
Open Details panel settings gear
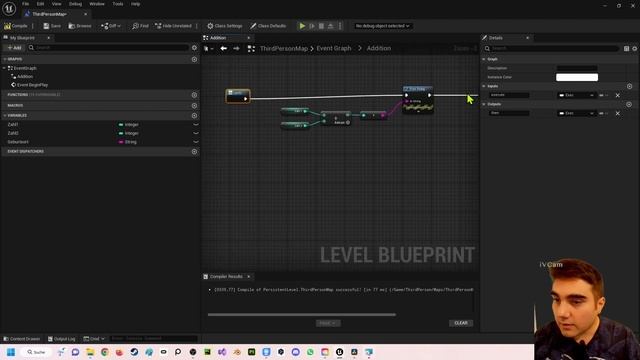point(635,49)
